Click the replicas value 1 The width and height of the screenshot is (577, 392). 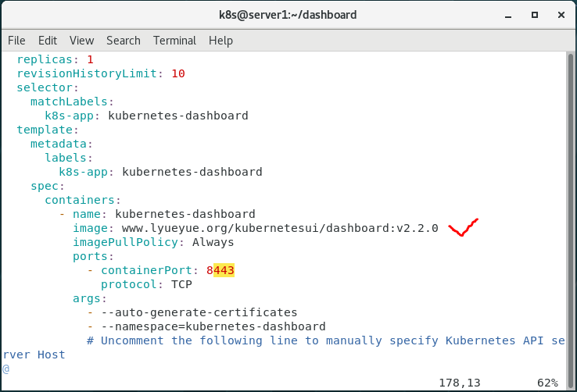(x=90, y=59)
